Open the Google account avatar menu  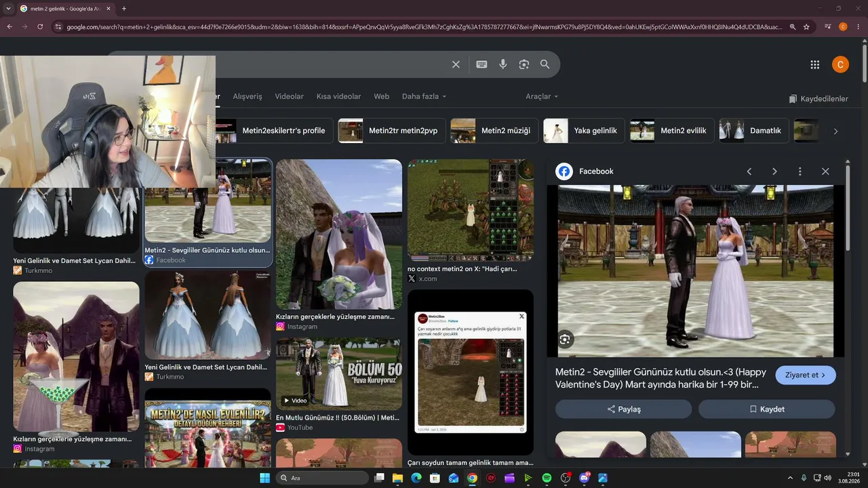click(840, 64)
